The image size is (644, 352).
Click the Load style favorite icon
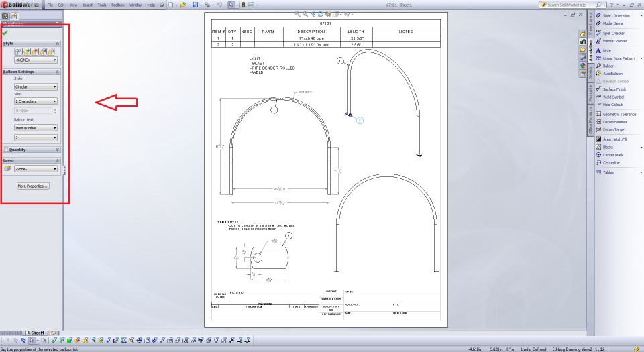50,52
